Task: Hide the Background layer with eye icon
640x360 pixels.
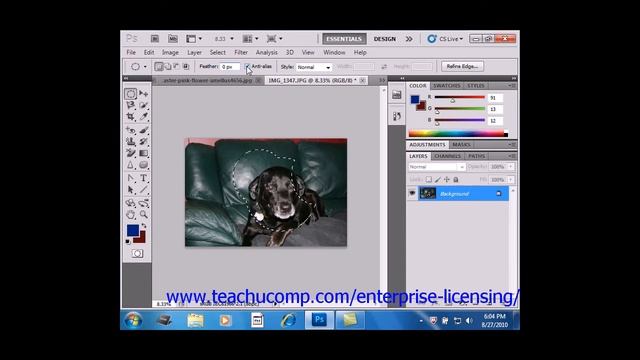Action: 412,193
